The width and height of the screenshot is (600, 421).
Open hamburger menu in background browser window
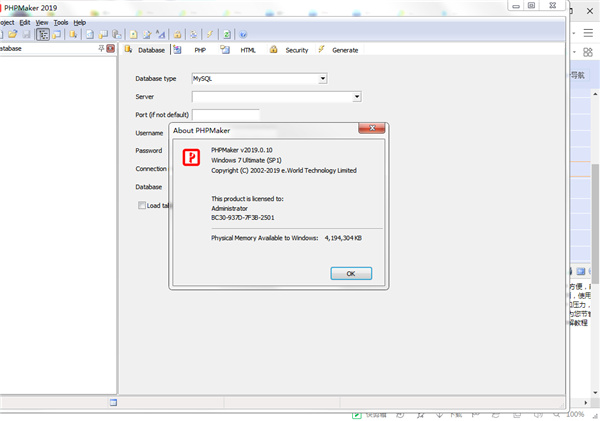coord(588,33)
